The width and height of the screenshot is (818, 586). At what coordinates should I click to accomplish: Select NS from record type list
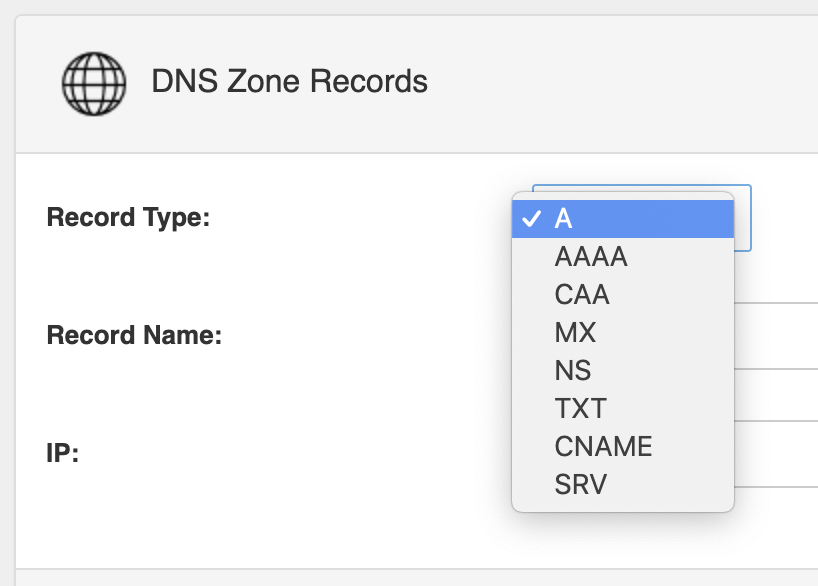pyautogui.click(x=623, y=370)
